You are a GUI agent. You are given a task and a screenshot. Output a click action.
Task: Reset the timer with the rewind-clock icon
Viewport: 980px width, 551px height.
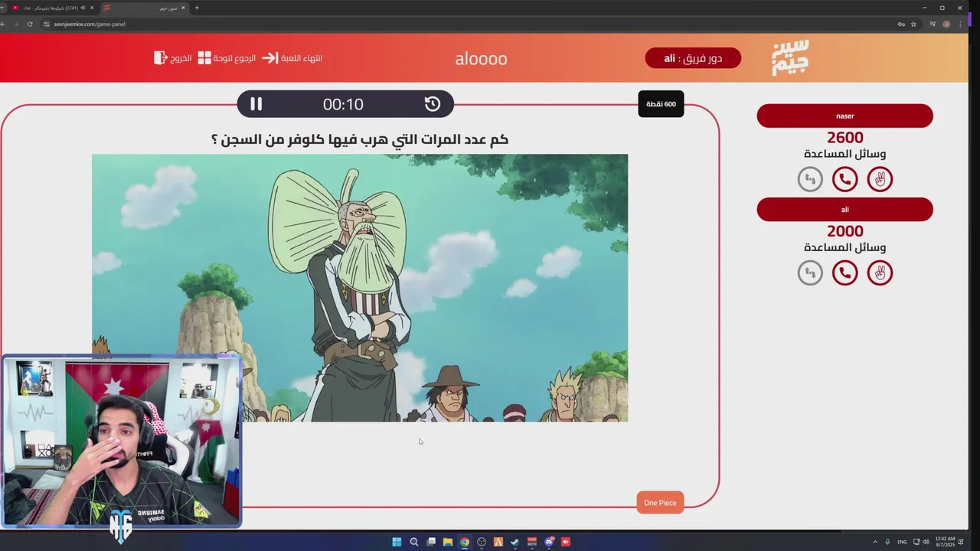click(x=433, y=104)
